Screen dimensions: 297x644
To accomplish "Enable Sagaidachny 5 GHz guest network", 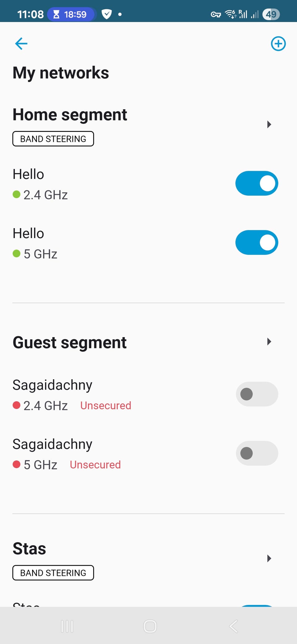I will 256,453.
